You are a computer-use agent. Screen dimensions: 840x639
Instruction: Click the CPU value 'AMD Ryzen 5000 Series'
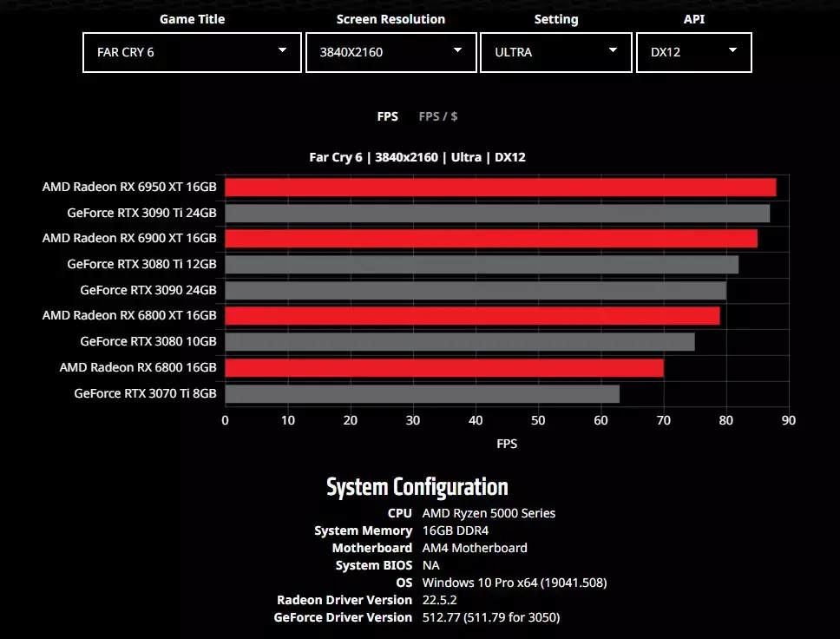pos(489,513)
